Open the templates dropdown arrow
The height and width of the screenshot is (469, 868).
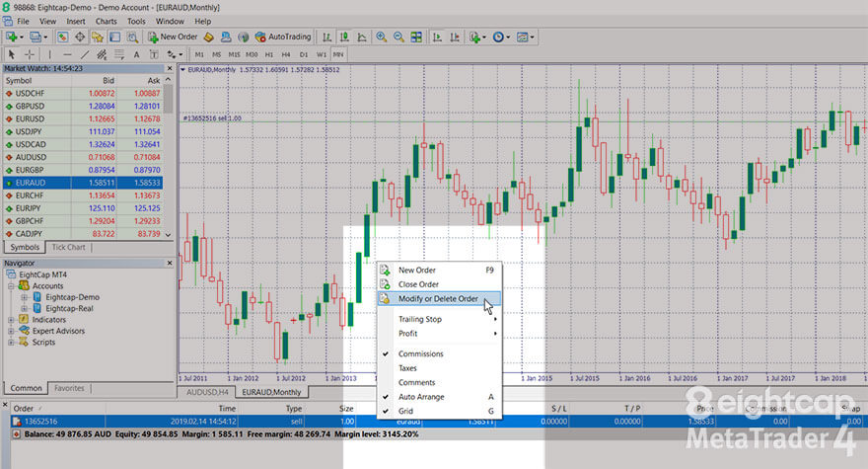tap(533, 38)
